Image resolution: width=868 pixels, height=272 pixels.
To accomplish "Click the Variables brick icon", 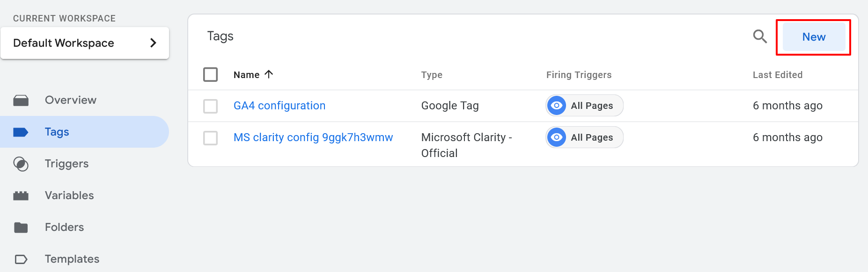I will click(21, 196).
